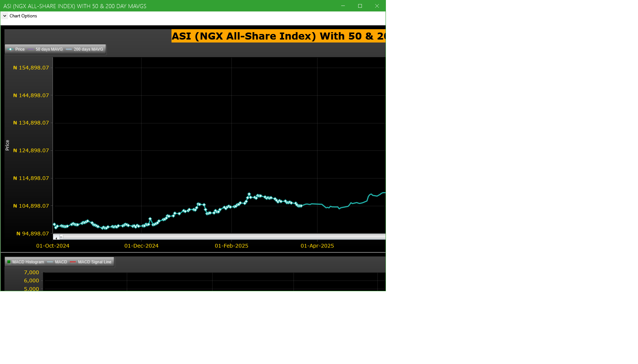Hide the MACD Histogram series
Image resolution: width=638 pixels, height=364 pixels.
(28, 262)
